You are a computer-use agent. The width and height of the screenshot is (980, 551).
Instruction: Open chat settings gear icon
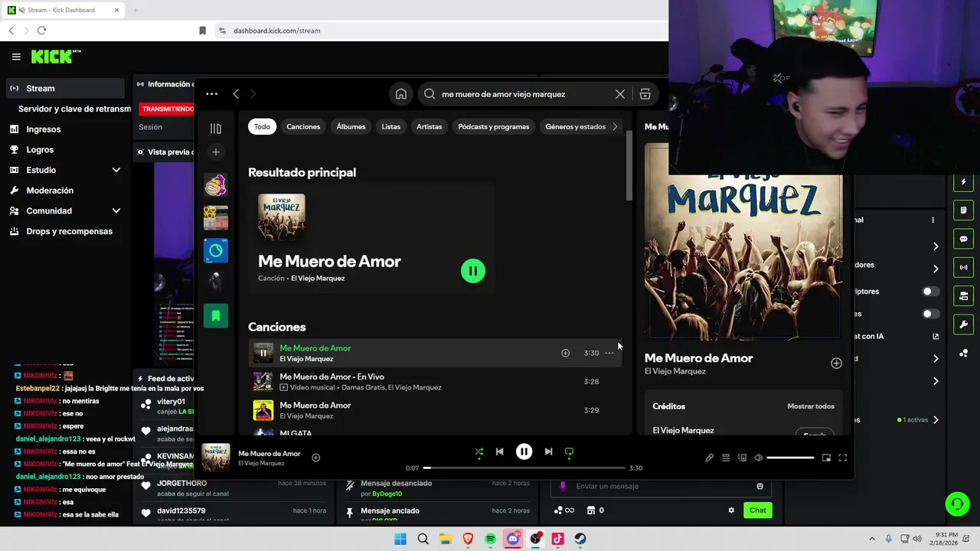(731, 510)
